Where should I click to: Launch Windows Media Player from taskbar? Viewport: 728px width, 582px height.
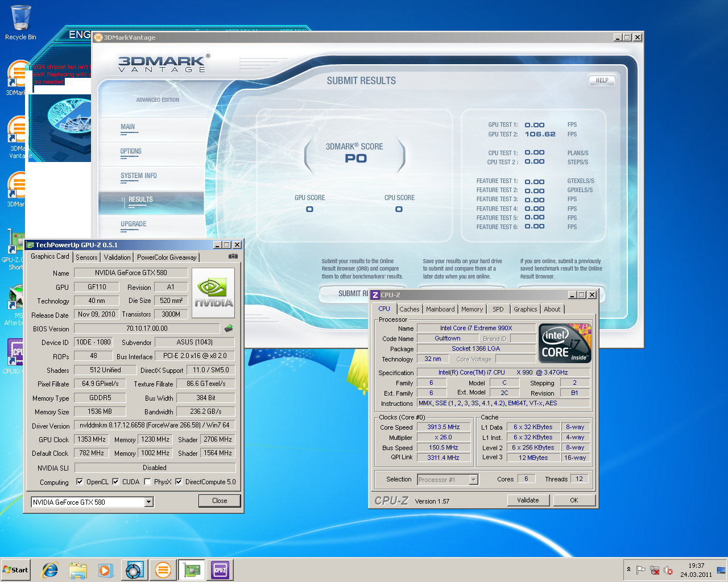tap(106, 570)
